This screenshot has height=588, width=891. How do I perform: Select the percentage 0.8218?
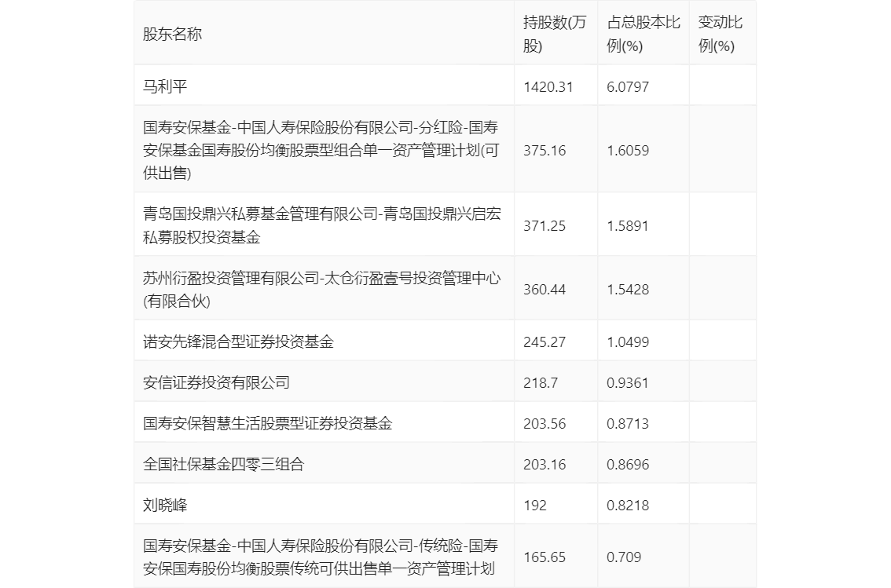pos(627,505)
